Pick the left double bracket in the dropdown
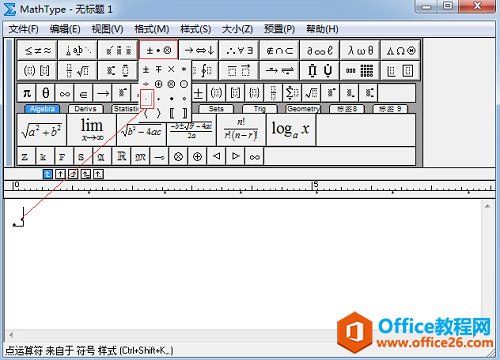The width and height of the screenshot is (500, 360). click(171, 113)
